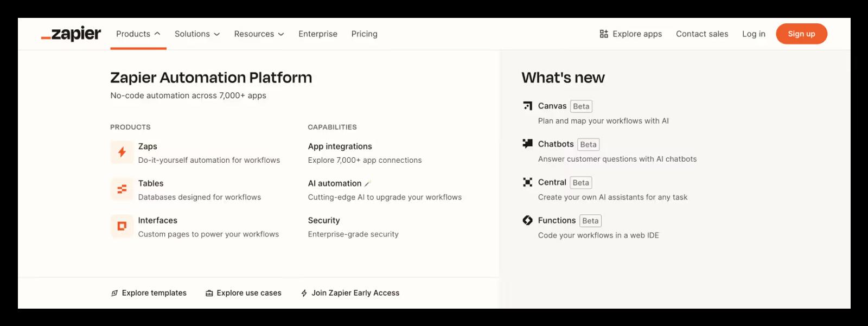This screenshot has width=868, height=326.
Task: Click 'Explore 7,000+ app connections' text
Action: (365, 160)
